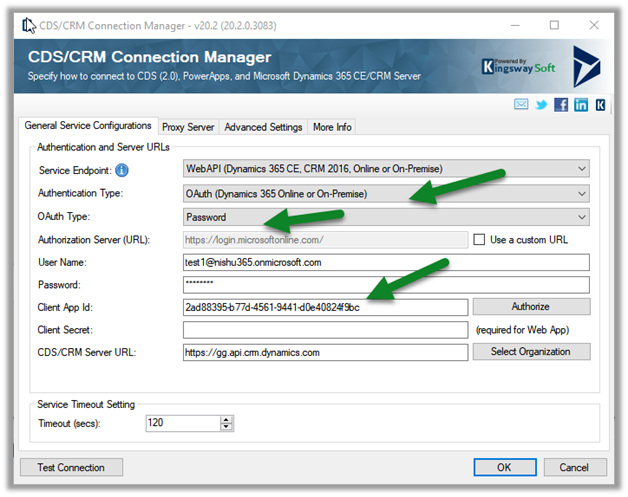Switch to the Proxy Server tab
The image size is (628, 497).
point(188,127)
